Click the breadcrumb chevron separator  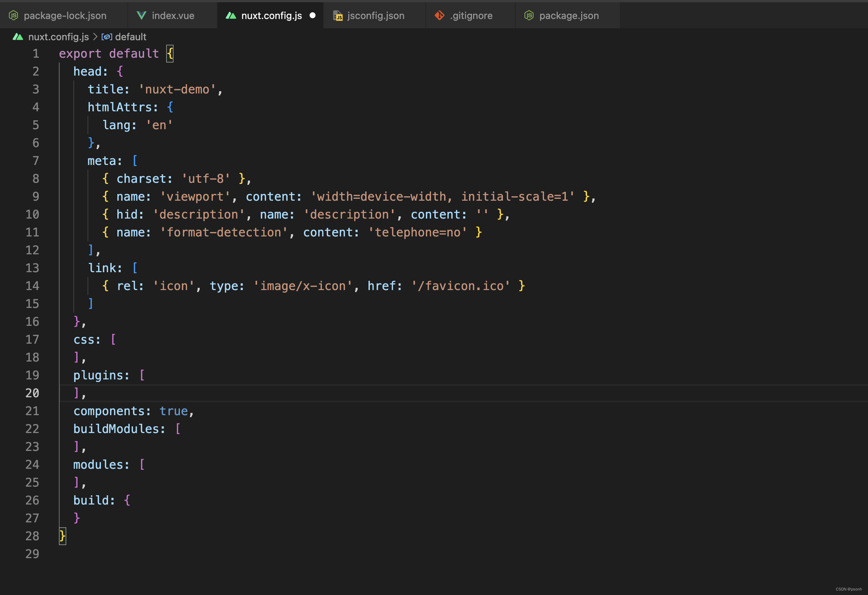(95, 36)
